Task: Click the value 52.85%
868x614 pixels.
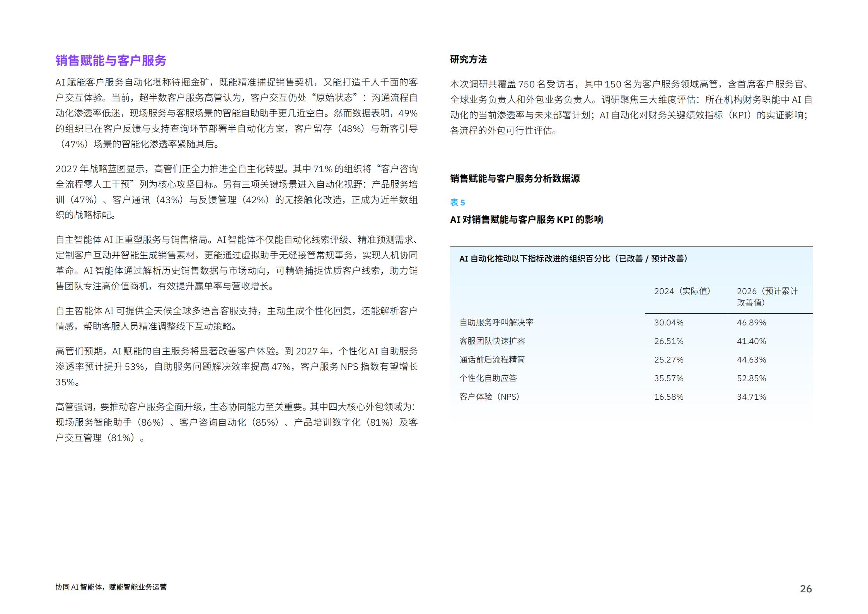Action: pos(751,378)
